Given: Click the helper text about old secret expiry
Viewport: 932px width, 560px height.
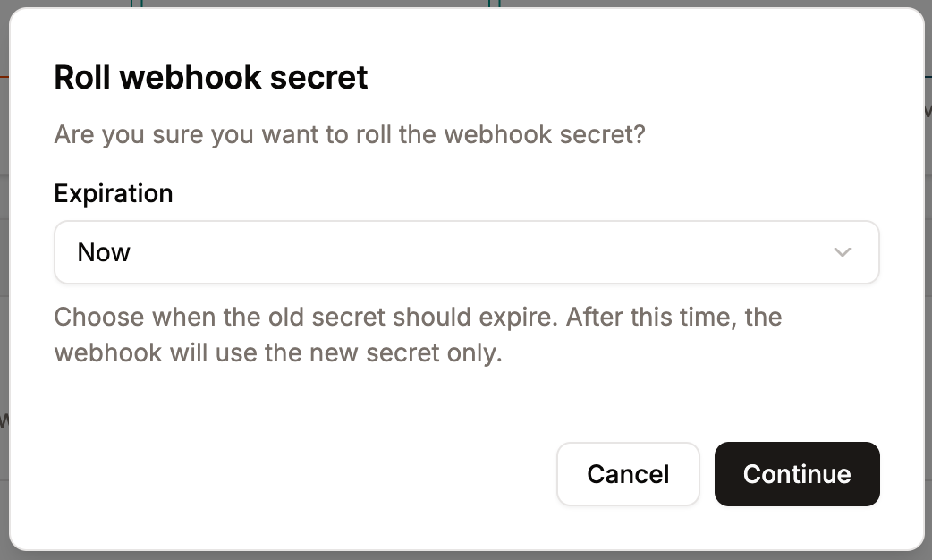Looking at the screenshot, I should [418, 334].
